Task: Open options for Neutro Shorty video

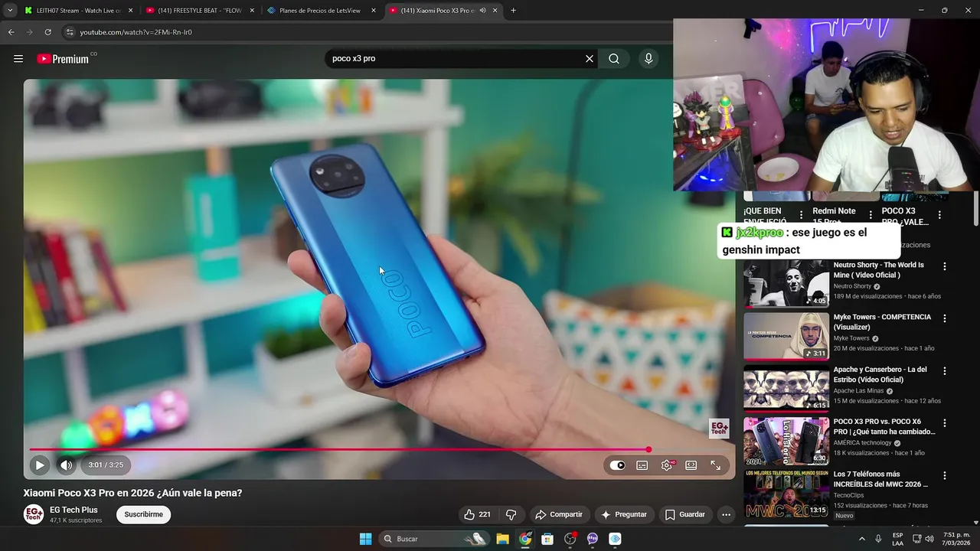Action: click(945, 266)
